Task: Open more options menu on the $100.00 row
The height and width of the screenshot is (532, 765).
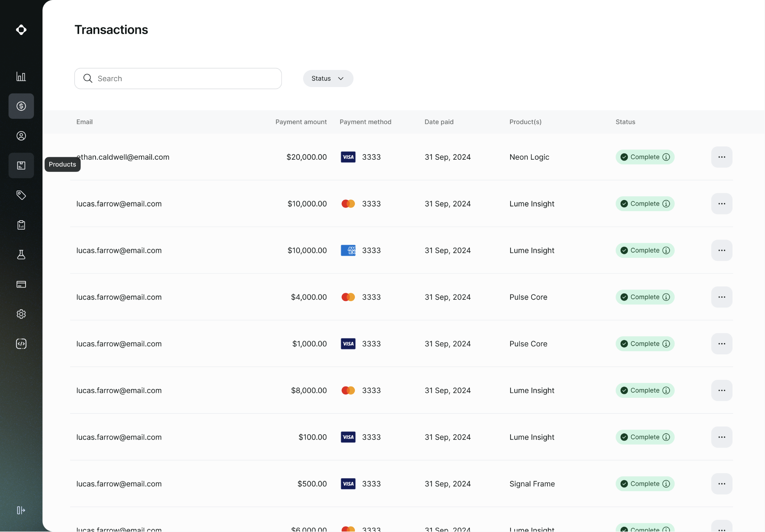Action: (x=722, y=437)
